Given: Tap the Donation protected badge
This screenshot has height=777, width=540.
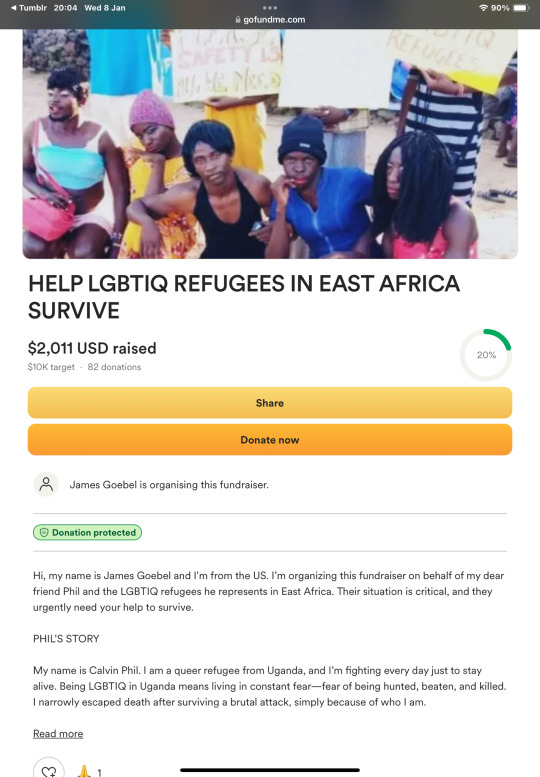Looking at the screenshot, I should pos(87,532).
